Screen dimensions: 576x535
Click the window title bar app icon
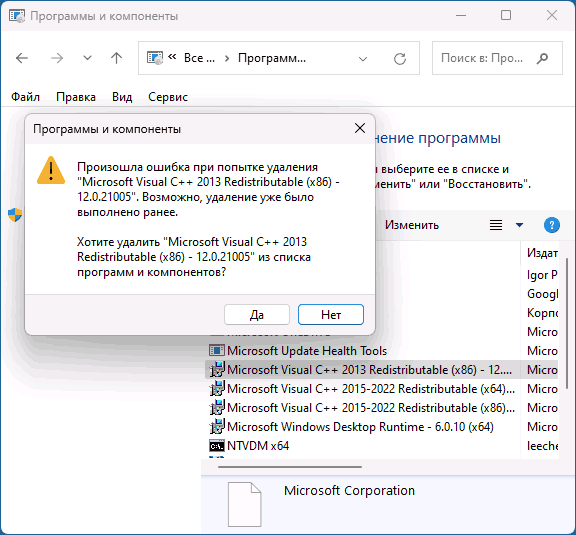(17, 16)
